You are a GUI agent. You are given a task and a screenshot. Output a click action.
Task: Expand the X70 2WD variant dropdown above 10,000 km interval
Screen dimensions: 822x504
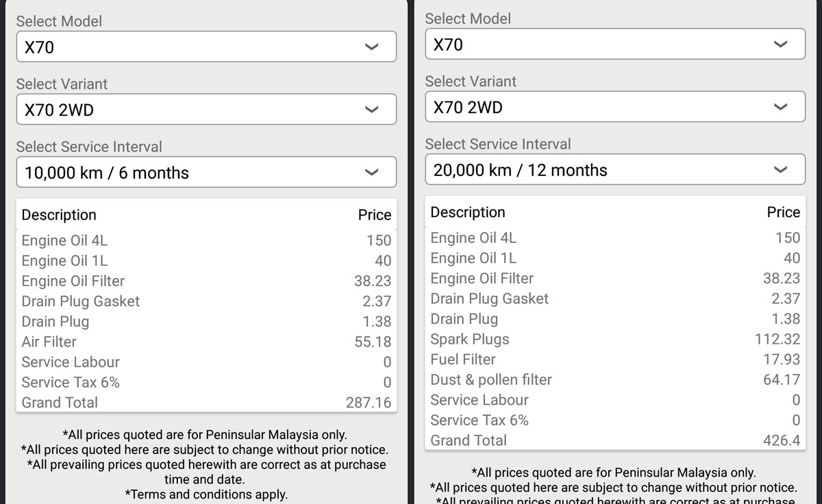point(206,110)
